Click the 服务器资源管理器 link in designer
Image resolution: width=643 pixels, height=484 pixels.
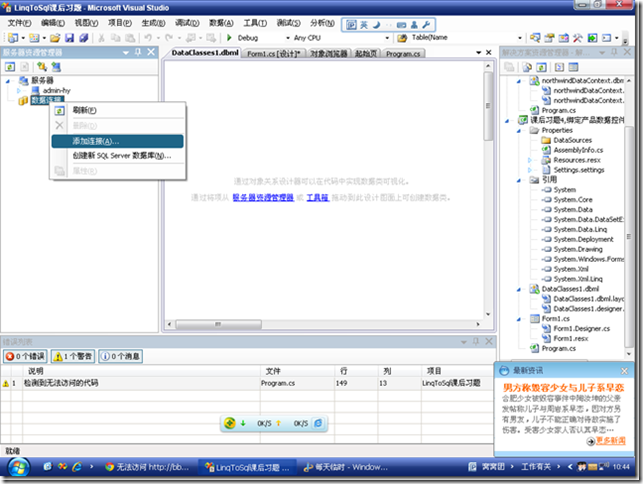click(263, 197)
